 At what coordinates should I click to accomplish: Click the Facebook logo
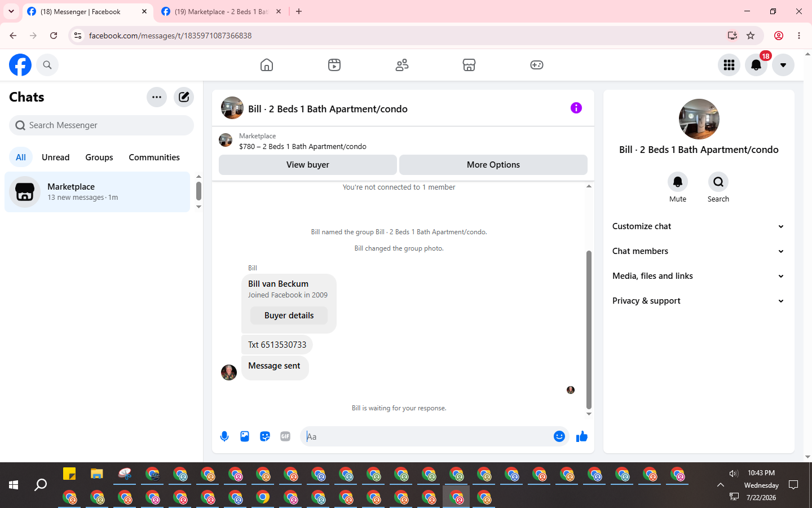click(20, 65)
